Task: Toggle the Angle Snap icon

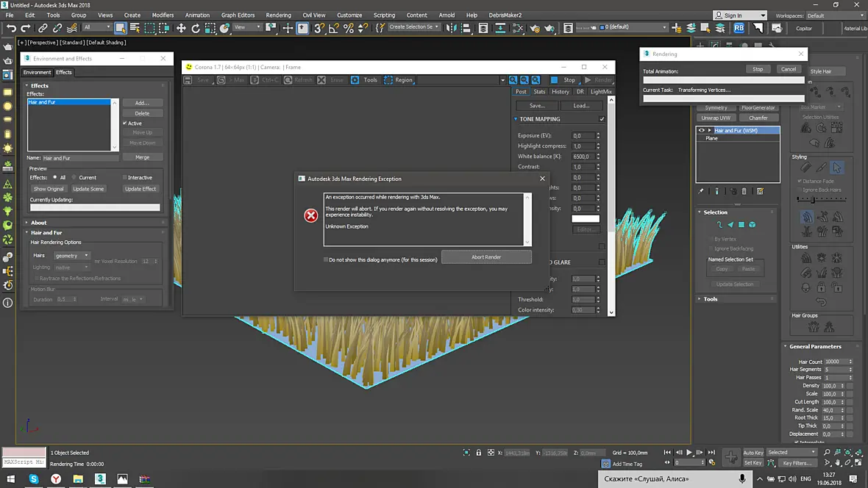Action: [334, 28]
